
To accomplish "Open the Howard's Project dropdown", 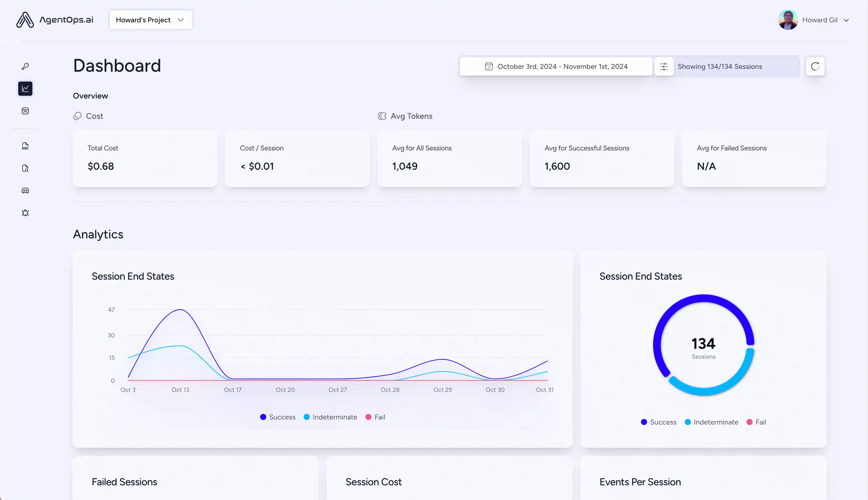I will [151, 20].
